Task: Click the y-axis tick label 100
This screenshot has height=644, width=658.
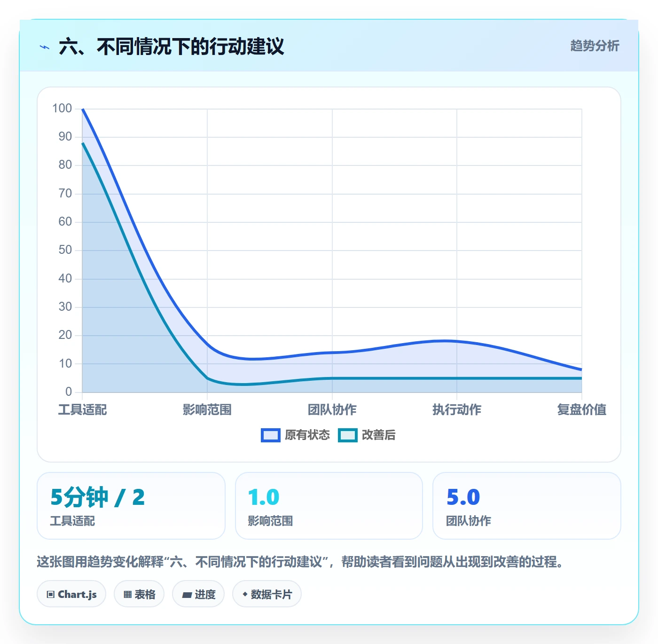Action: [62, 109]
